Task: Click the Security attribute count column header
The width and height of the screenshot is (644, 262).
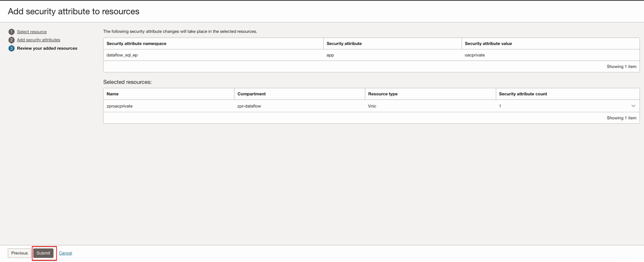Action: pos(523,94)
